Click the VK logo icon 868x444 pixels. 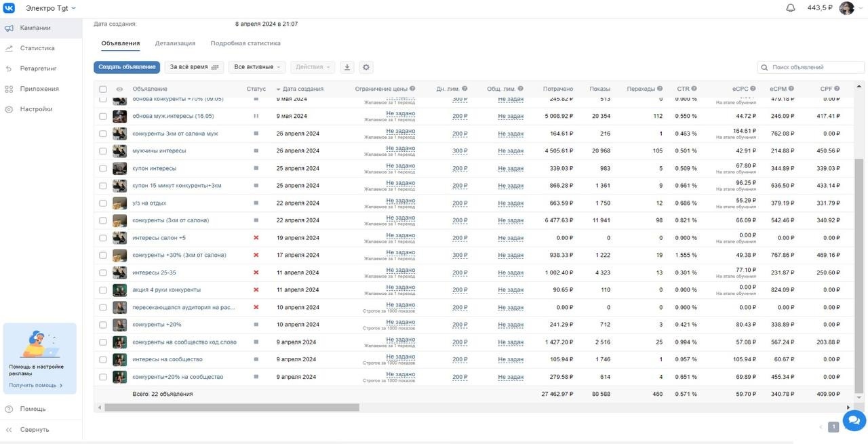(9, 8)
